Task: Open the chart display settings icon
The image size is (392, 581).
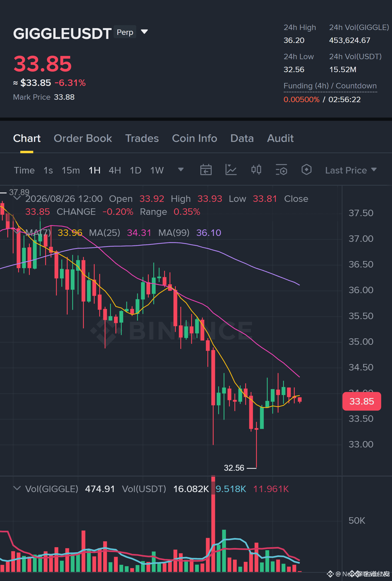Action: 281,170
